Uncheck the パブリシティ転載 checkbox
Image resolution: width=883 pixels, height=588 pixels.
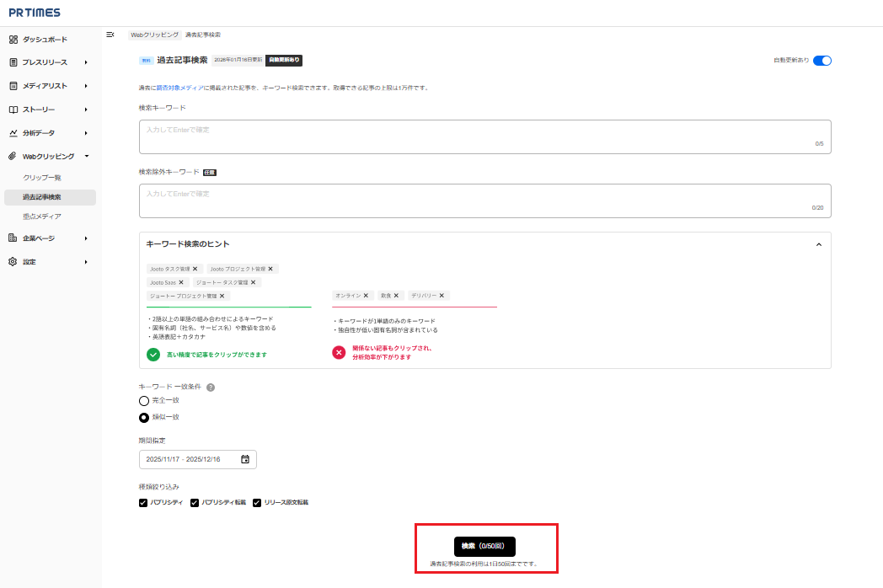195,503
